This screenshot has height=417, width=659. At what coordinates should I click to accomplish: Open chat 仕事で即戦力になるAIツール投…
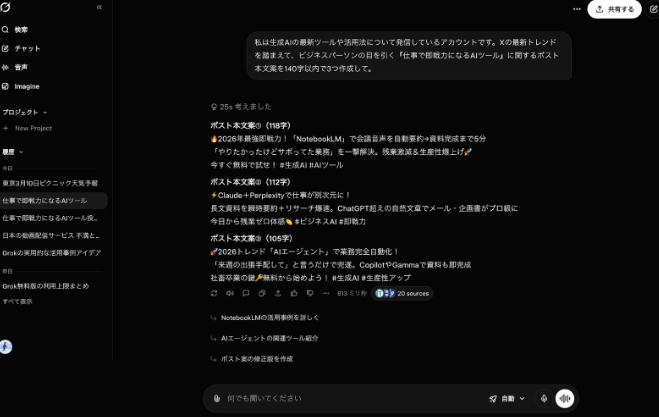tap(50, 218)
